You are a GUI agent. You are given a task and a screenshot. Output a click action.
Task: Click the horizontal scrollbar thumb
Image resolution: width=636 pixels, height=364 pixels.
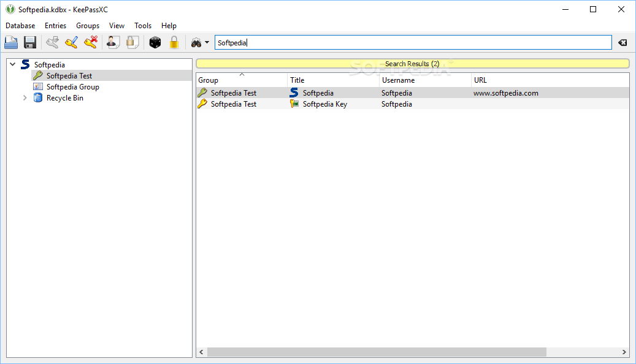[x=377, y=352]
